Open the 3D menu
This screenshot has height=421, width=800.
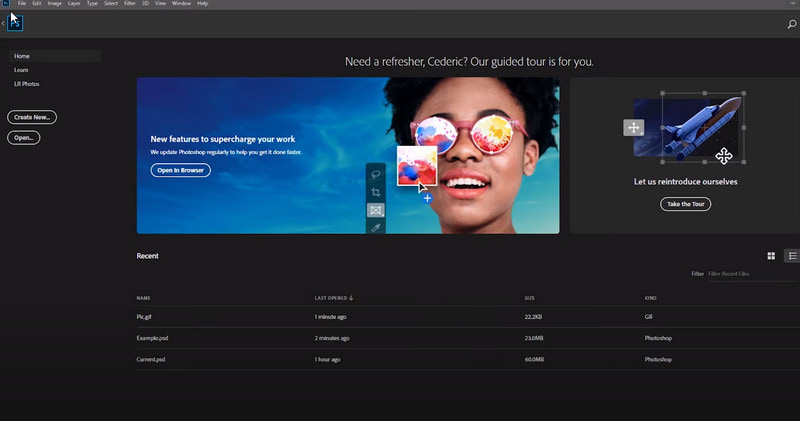pos(145,3)
